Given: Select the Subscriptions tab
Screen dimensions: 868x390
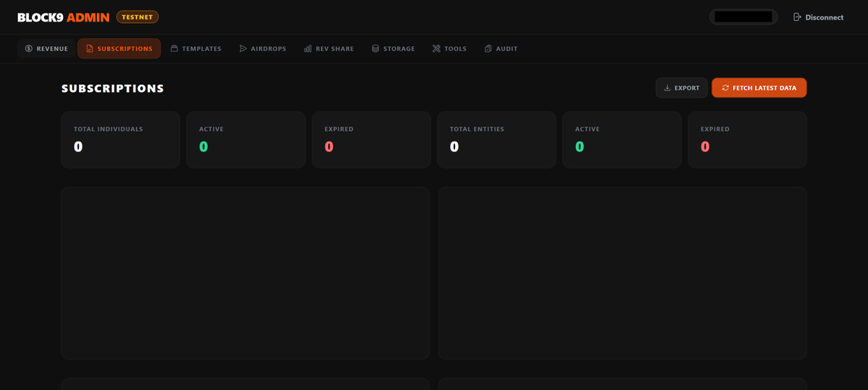Looking at the screenshot, I should coord(119,48).
